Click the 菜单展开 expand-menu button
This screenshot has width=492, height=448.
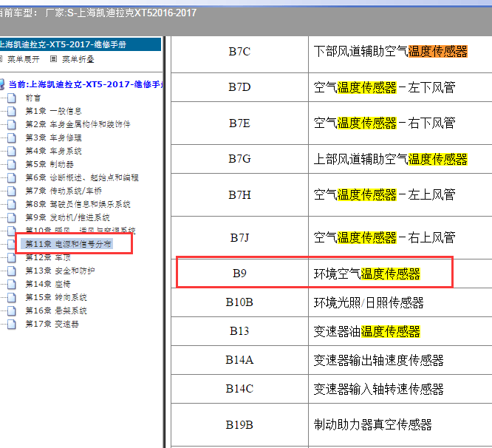23,59
